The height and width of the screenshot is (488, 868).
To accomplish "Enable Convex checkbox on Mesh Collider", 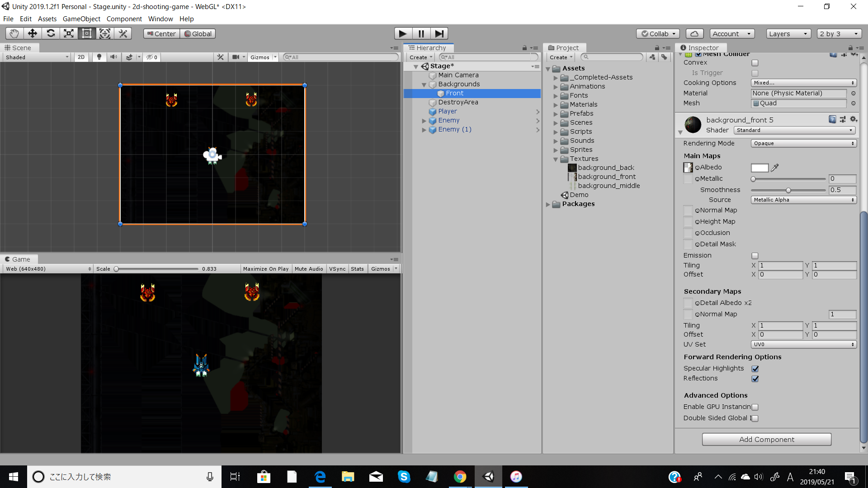I will pyautogui.click(x=755, y=63).
